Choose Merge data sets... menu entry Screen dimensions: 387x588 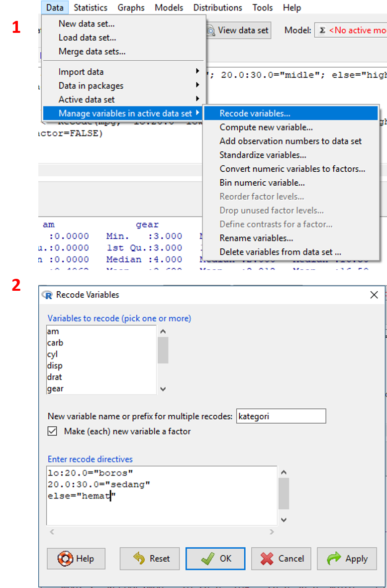pos(124,52)
